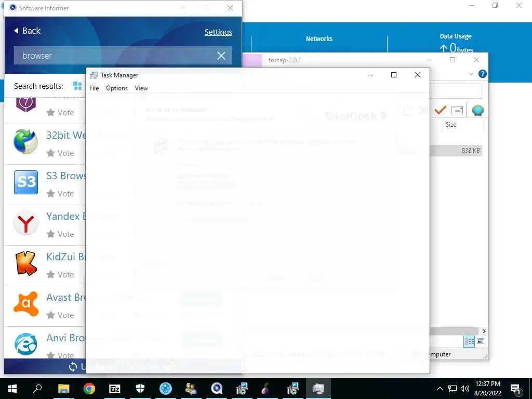
Task: Open taskbar Search
Action: pos(37,389)
